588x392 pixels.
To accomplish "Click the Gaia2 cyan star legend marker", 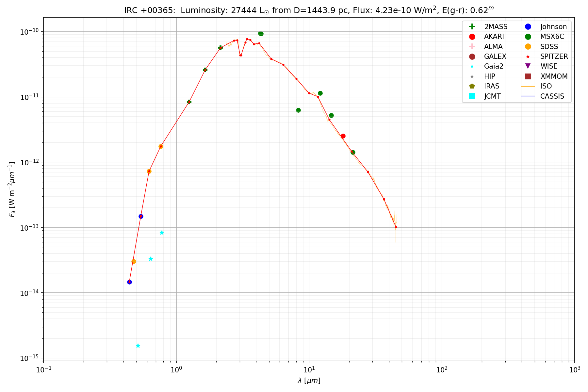I will point(472,66).
